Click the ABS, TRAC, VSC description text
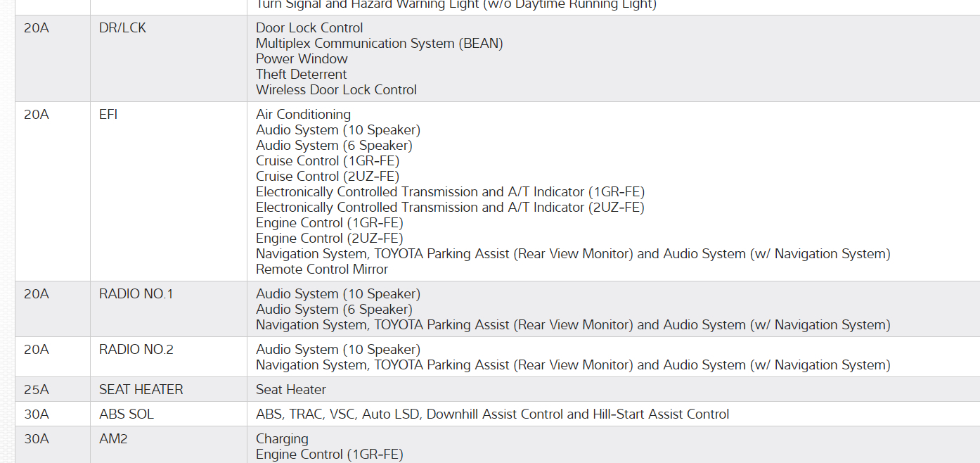This screenshot has height=463, width=980. pyautogui.click(x=492, y=414)
